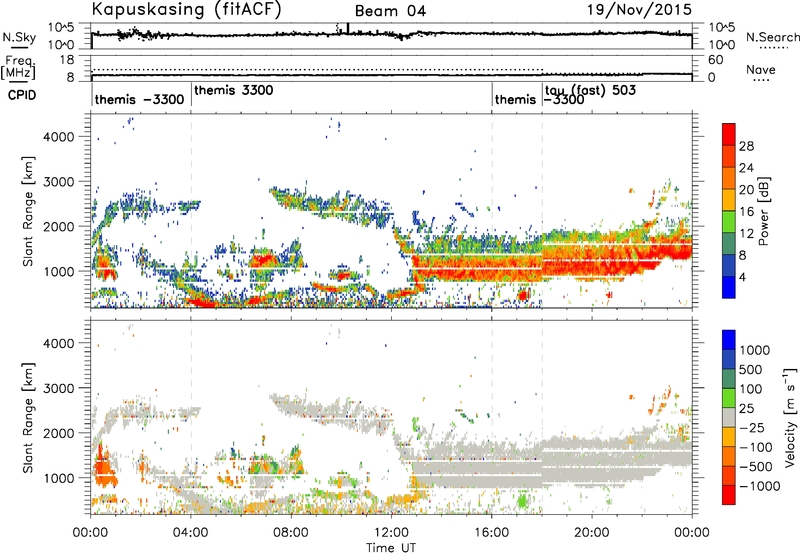Click the red segment of power colorbar
This screenshot has height=554, width=800.
tap(729, 135)
